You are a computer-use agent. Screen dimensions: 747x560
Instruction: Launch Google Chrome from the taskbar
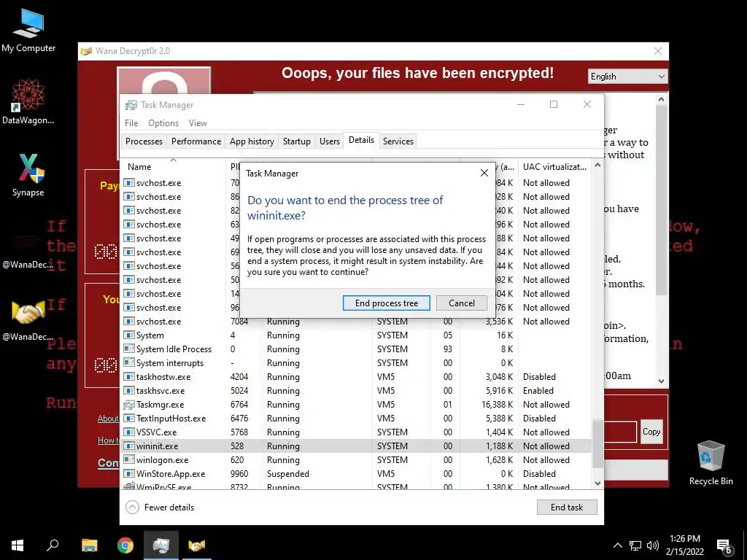125,545
